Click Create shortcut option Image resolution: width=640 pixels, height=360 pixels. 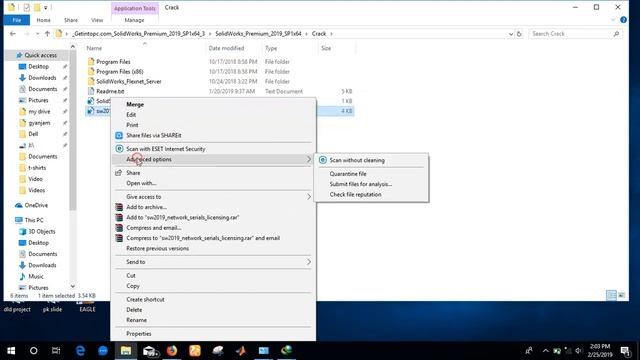(x=145, y=300)
